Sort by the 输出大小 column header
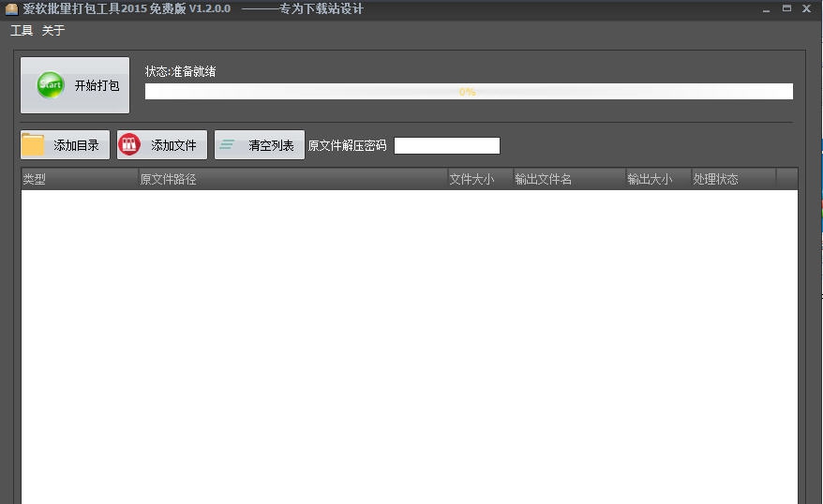This screenshot has height=504, width=823. coord(658,179)
